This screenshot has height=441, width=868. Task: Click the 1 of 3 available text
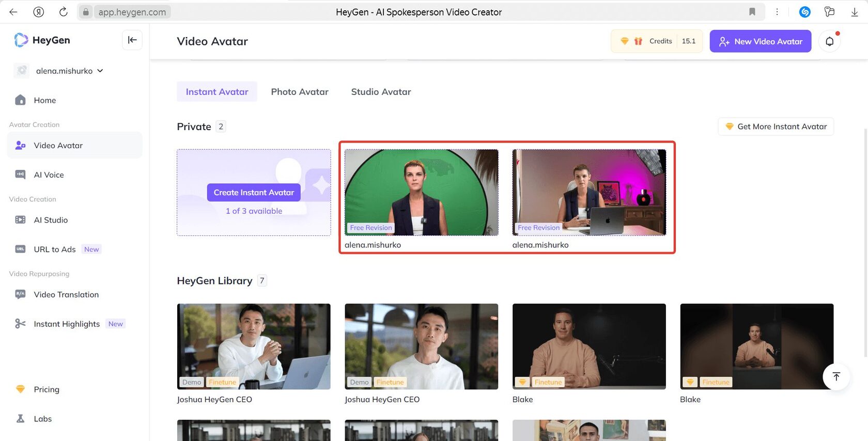(x=254, y=211)
